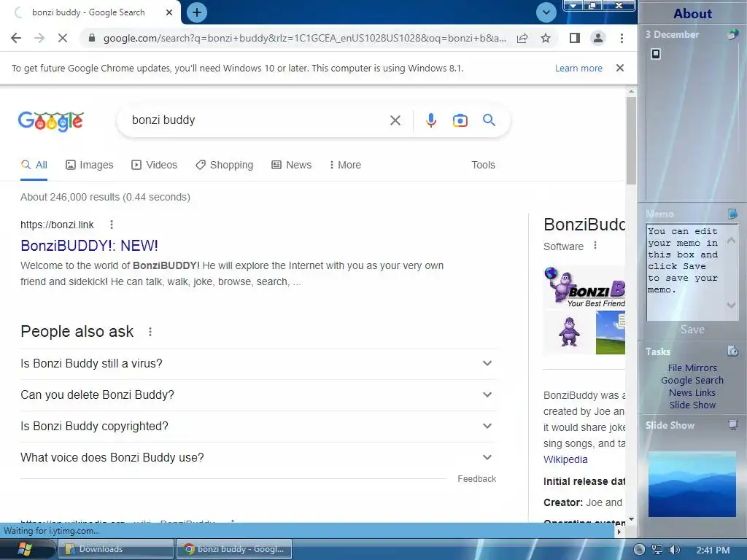The width and height of the screenshot is (747, 560).
Task: Open the search Tools options
Action: (x=483, y=166)
